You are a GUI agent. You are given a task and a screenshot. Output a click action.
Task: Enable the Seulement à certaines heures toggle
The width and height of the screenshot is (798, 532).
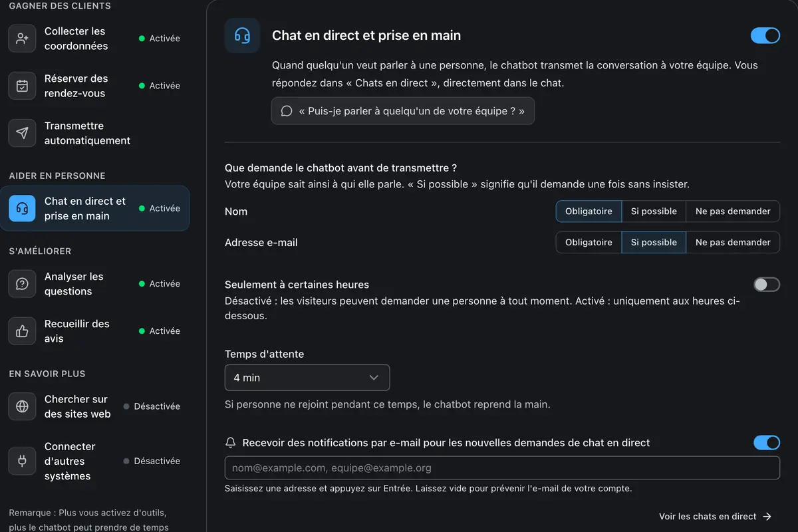click(767, 285)
